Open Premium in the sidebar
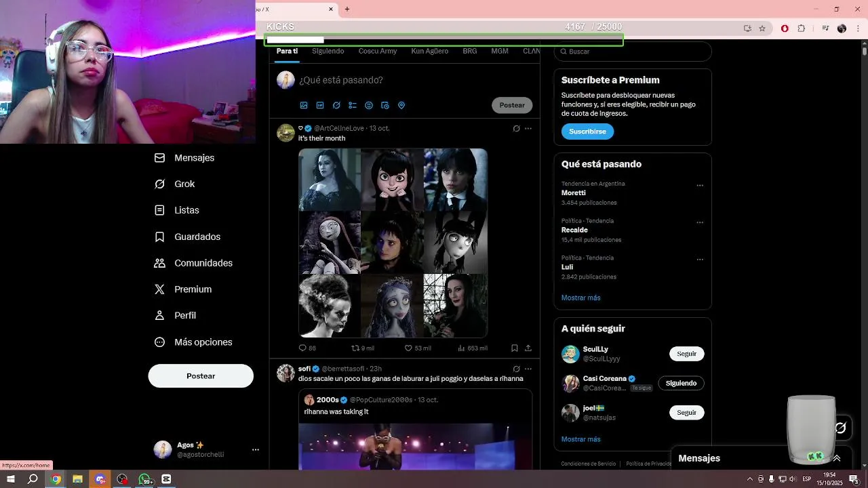This screenshot has height=488, width=868. point(183,289)
